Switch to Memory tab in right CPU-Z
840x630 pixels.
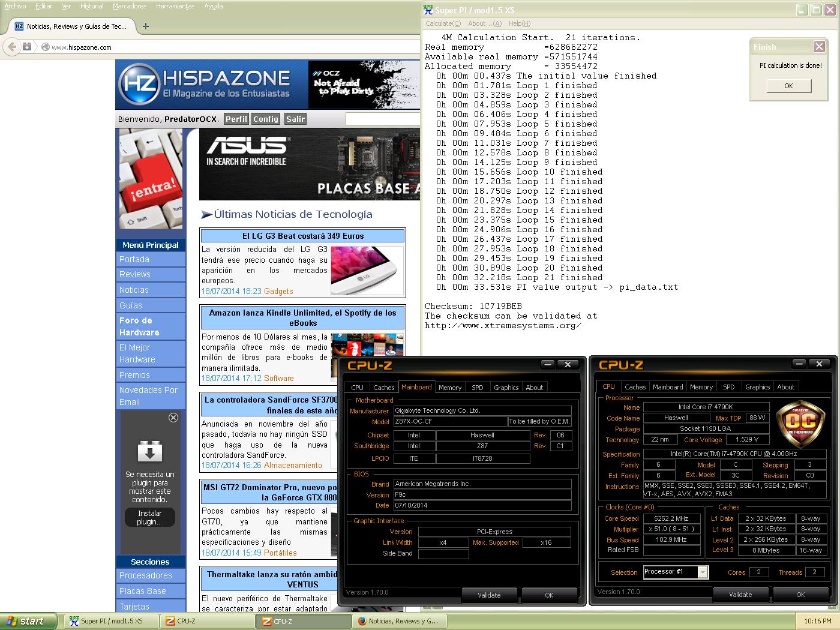click(x=701, y=387)
